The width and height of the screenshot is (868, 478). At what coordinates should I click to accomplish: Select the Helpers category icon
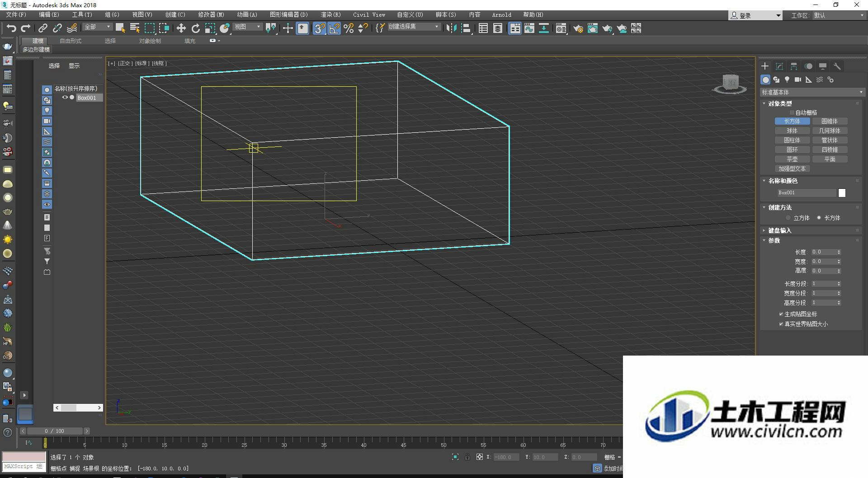pyautogui.click(x=809, y=80)
